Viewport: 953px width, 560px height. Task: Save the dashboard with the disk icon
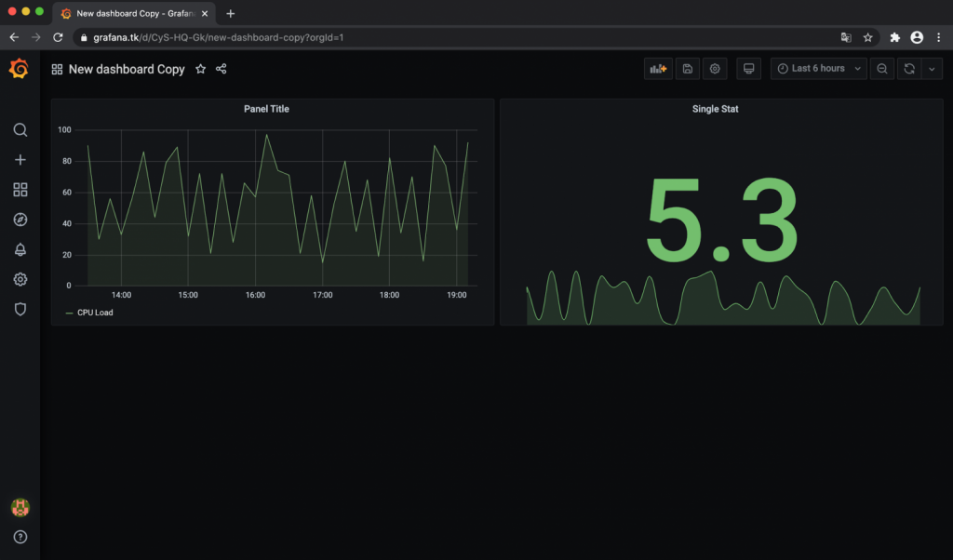click(687, 69)
